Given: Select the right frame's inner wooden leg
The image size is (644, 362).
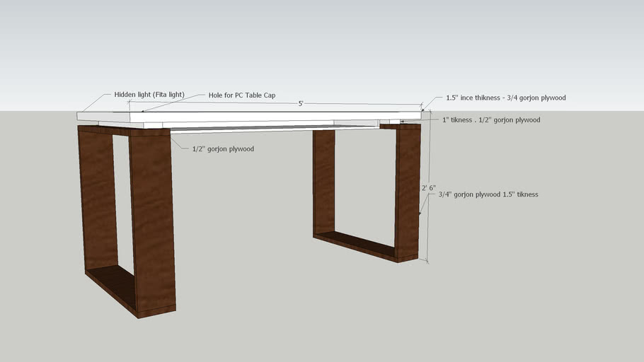Looking at the screenshot, I should (x=323, y=180).
